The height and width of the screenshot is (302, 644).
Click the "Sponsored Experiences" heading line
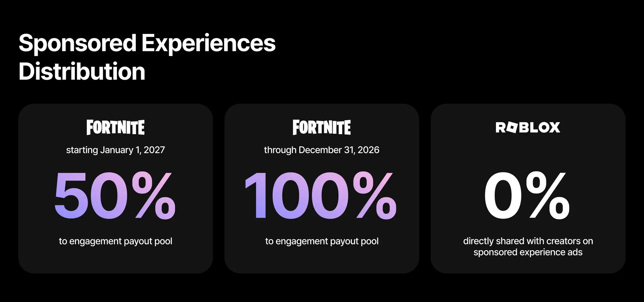(x=147, y=43)
